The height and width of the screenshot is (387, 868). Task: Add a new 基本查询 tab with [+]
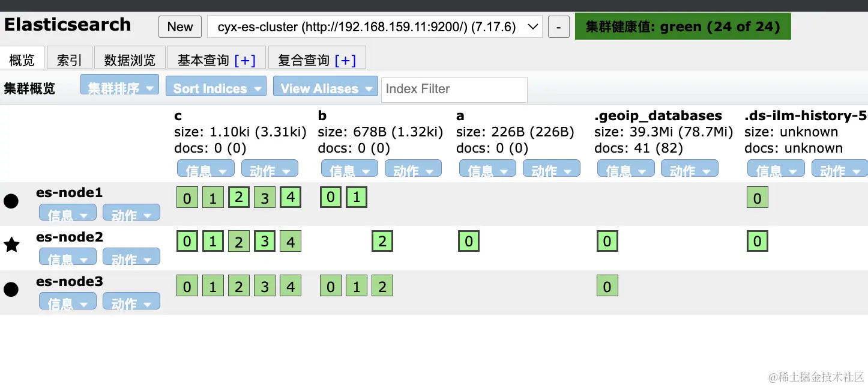(x=245, y=59)
